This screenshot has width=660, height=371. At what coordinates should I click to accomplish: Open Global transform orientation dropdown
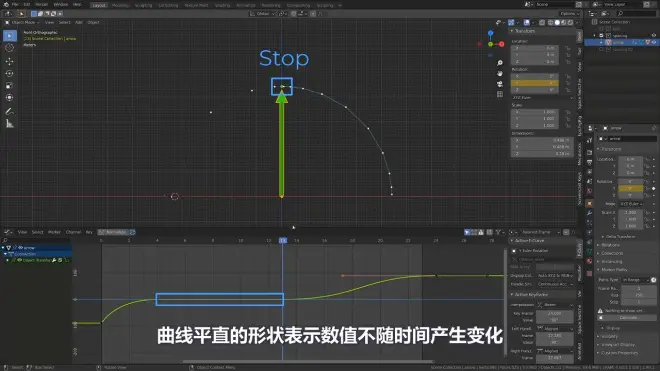tap(262, 13)
